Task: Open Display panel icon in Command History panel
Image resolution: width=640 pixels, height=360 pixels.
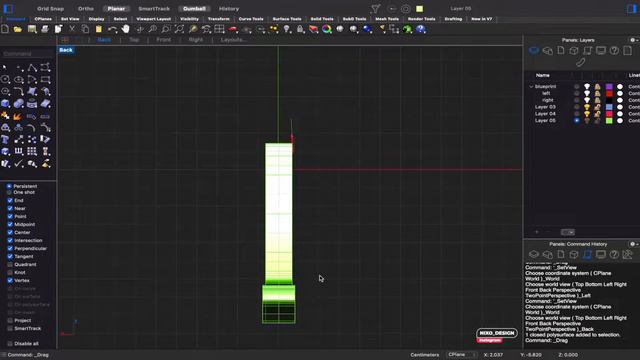Action: pos(600,254)
